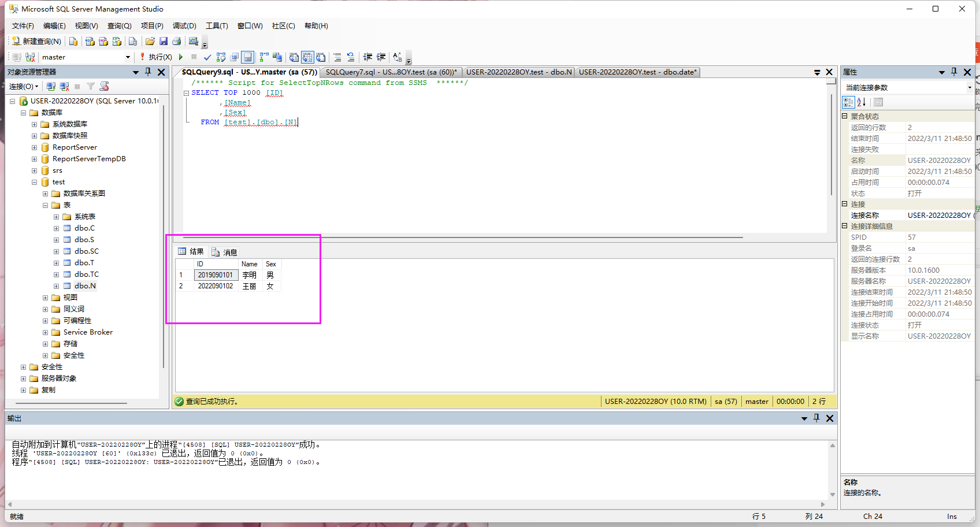Expand the dbo.SC table node

56,251
